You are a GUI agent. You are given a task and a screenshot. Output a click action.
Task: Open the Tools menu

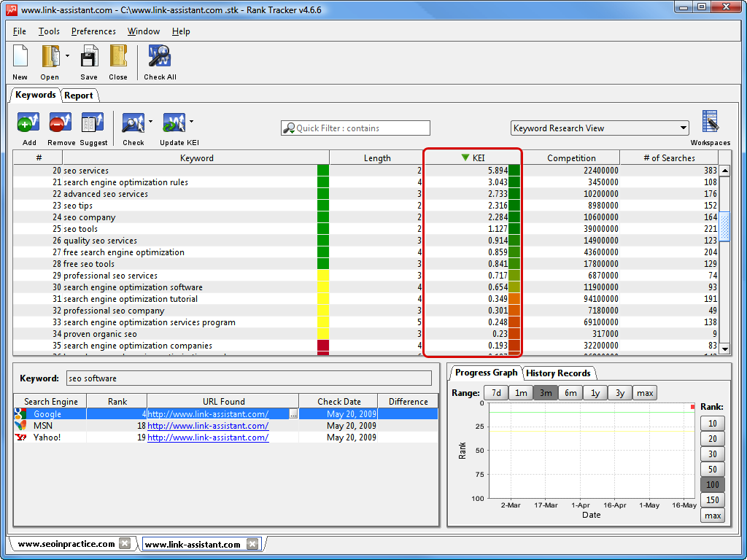point(49,31)
